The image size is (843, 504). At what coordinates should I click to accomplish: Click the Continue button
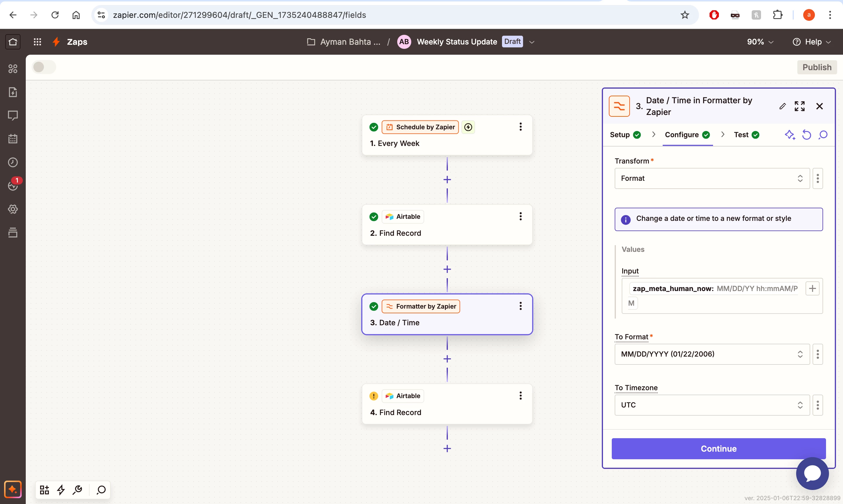pos(718,449)
